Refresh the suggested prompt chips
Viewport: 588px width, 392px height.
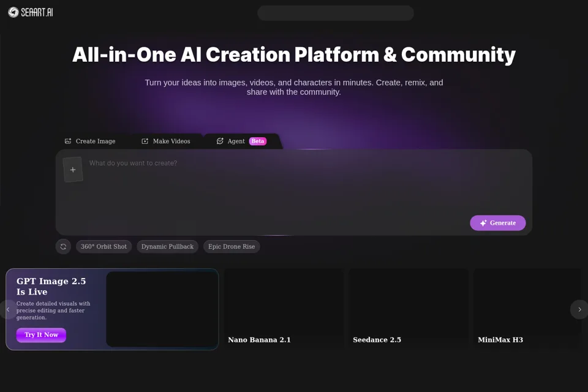(63, 246)
